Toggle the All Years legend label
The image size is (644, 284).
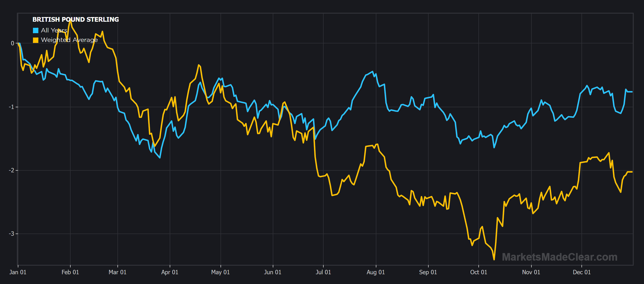[54, 30]
